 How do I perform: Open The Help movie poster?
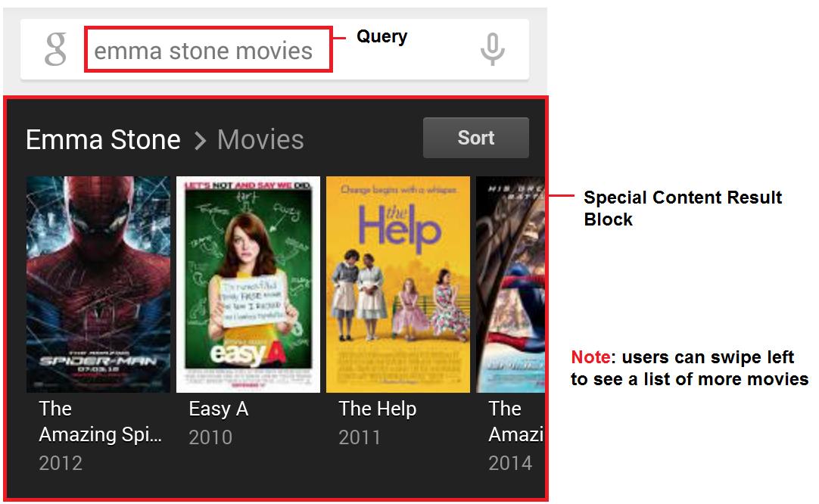[398, 284]
